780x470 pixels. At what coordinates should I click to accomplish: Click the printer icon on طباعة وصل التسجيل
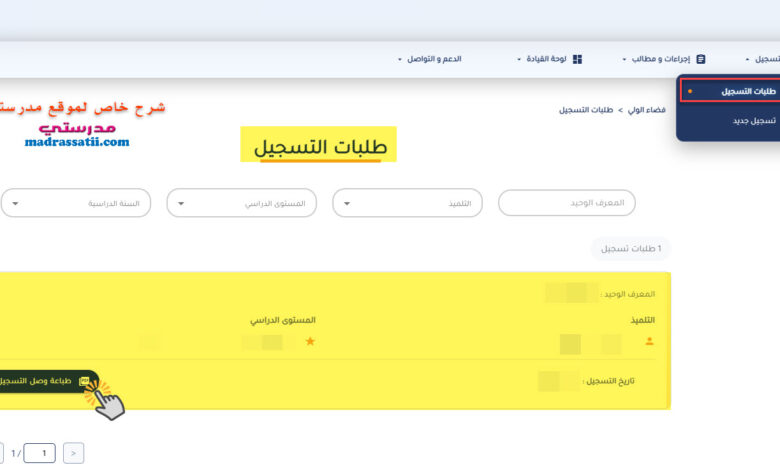tap(84, 381)
